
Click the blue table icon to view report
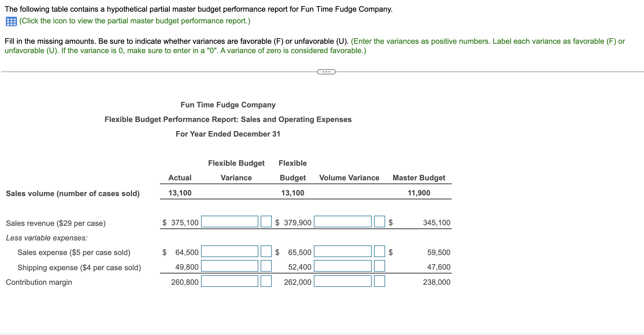[x=11, y=21]
